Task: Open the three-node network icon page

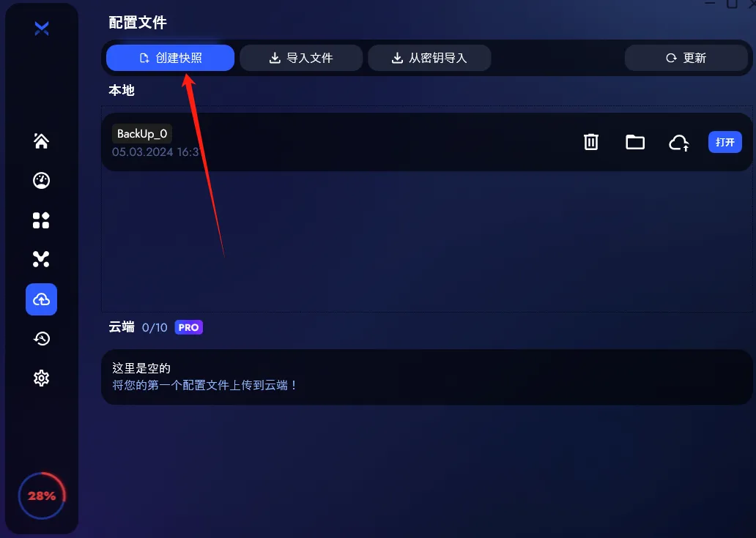Action: point(41,259)
